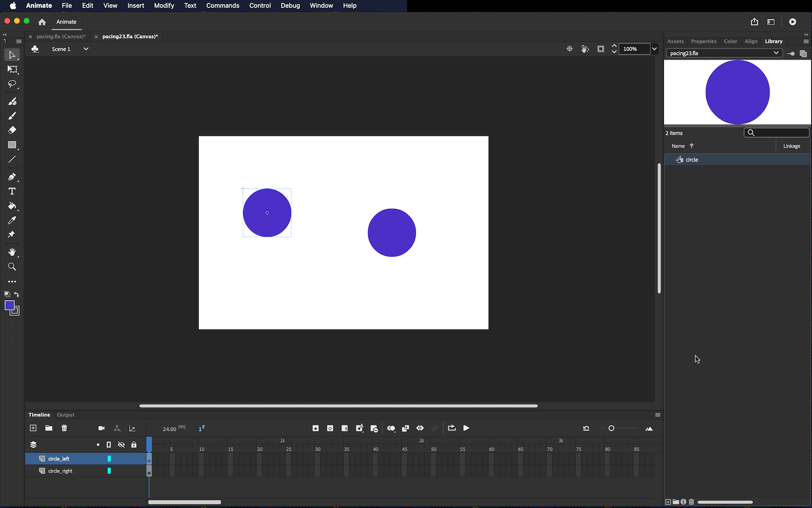
Task: Select the Text tool
Action: [x=12, y=192]
